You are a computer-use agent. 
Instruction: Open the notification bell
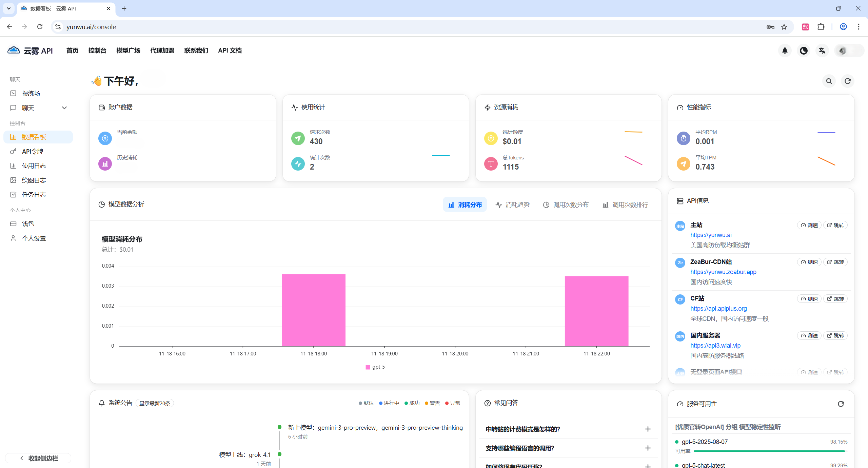pyautogui.click(x=785, y=50)
